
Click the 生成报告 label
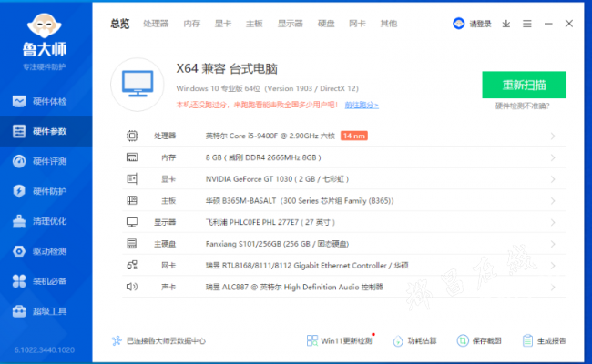tap(552, 341)
